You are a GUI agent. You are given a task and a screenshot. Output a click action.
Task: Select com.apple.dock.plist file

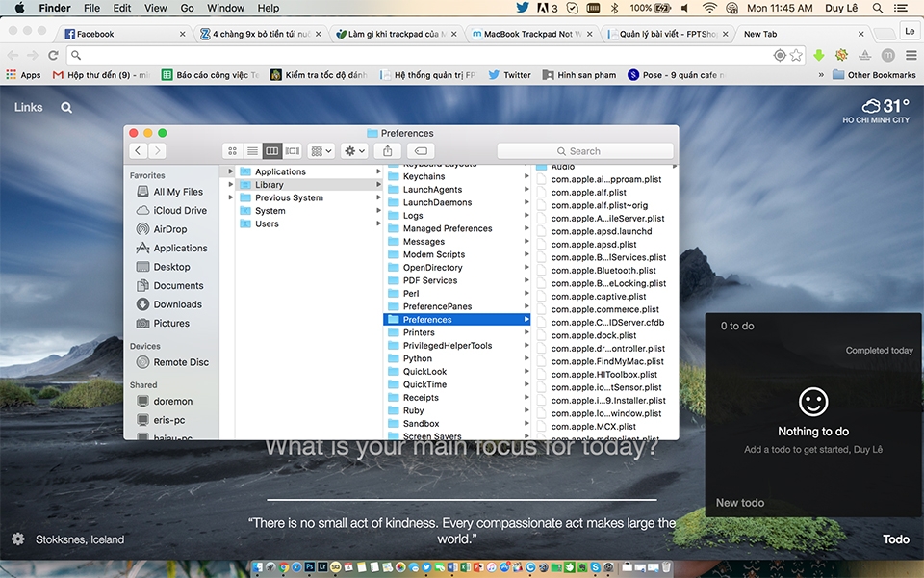pyautogui.click(x=604, y=335)
